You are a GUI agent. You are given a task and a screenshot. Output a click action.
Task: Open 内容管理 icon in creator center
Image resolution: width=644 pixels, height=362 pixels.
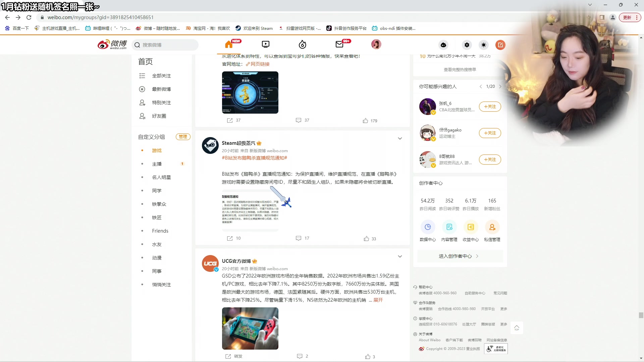point(449,227)
